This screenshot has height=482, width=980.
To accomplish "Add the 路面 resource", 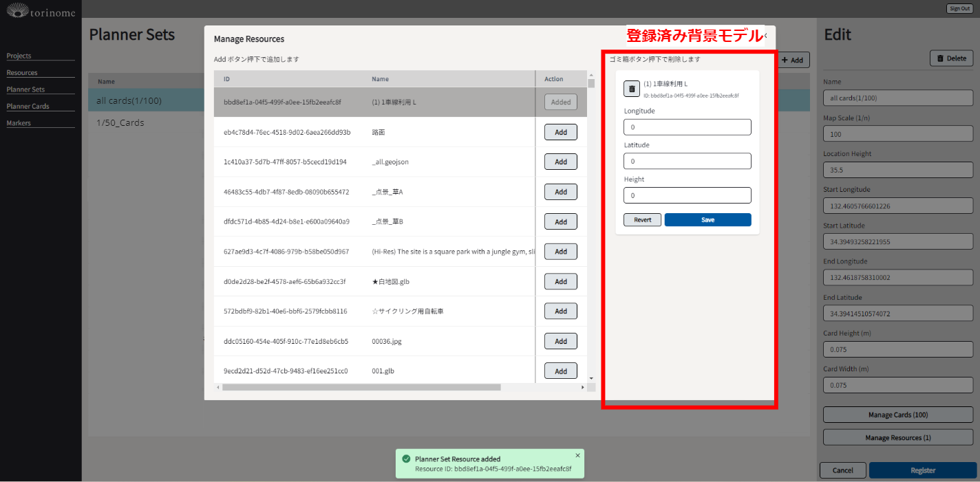I will point(560,132).
